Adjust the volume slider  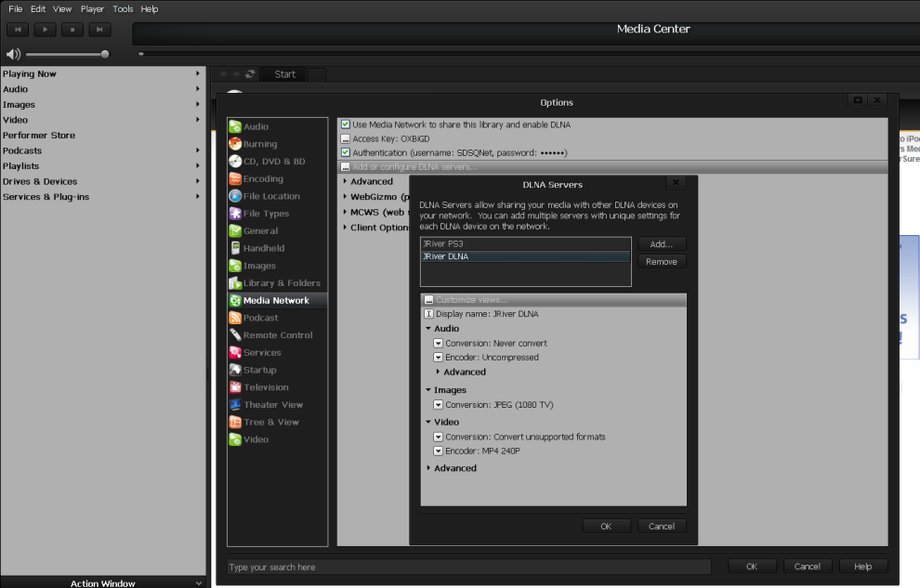(67, 55)
